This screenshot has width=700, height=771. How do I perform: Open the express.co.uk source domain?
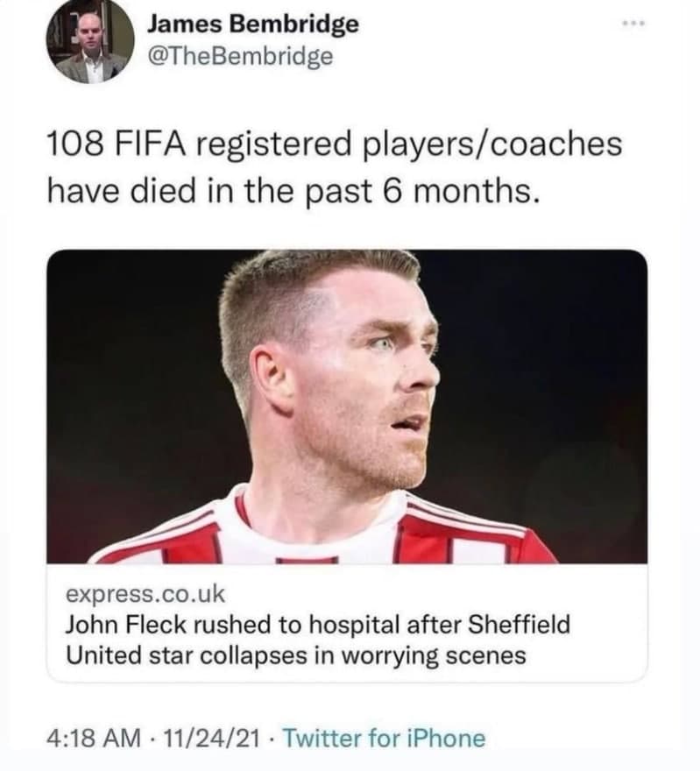145,594
